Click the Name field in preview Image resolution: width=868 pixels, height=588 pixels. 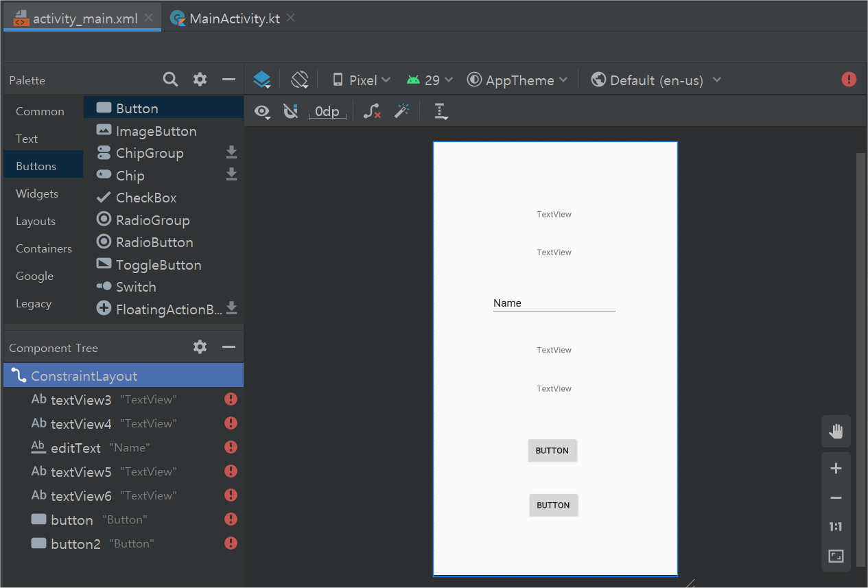click(x=554, y=303)
